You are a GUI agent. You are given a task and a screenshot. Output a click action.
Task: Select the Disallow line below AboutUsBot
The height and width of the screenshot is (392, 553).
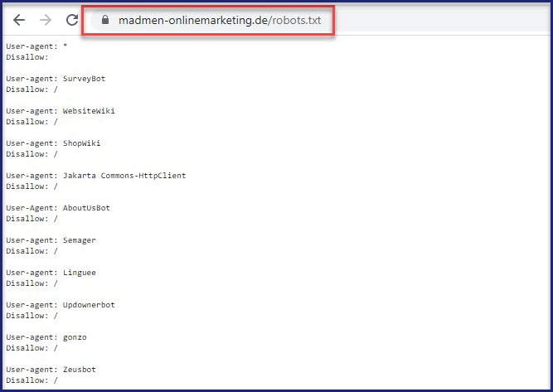32,219
